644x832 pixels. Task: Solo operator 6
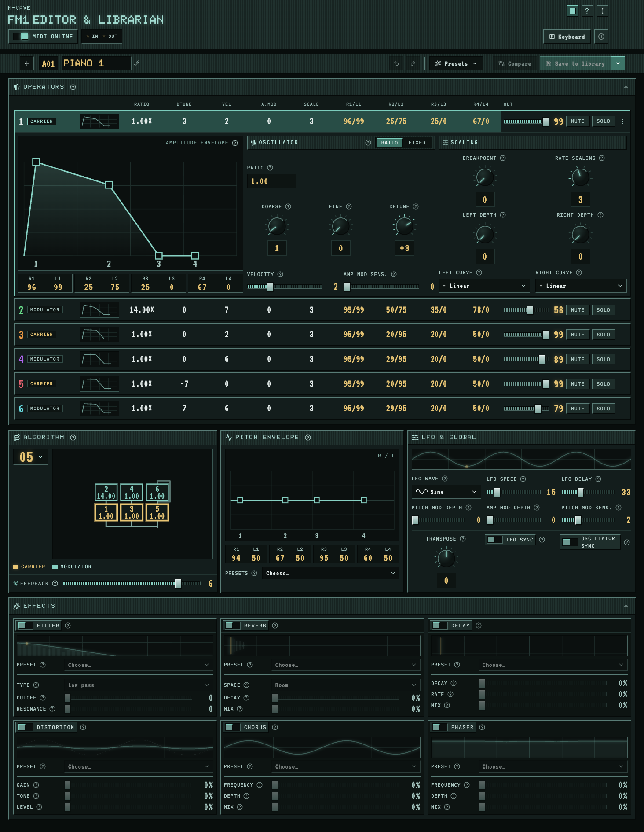pos(603,409)
